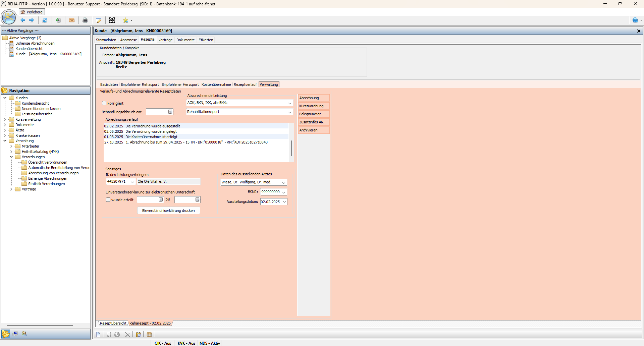Expand the Mitarbeiter tree node
The height and width of the screenshot is (346, 644).
[x=11, y=146]
